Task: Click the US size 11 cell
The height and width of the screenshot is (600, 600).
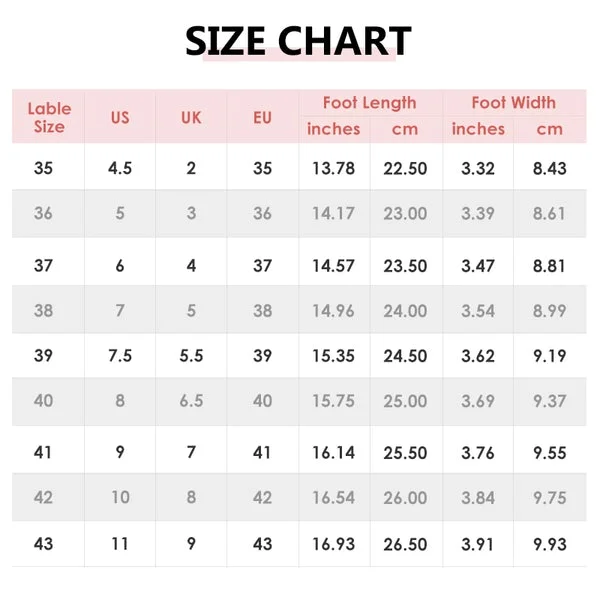Action: [120, 545]
